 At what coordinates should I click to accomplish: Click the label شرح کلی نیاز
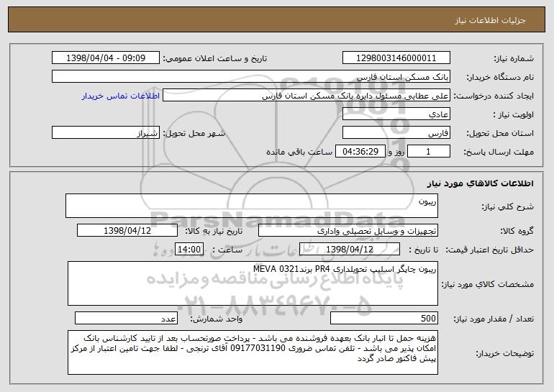pos(508,206)
